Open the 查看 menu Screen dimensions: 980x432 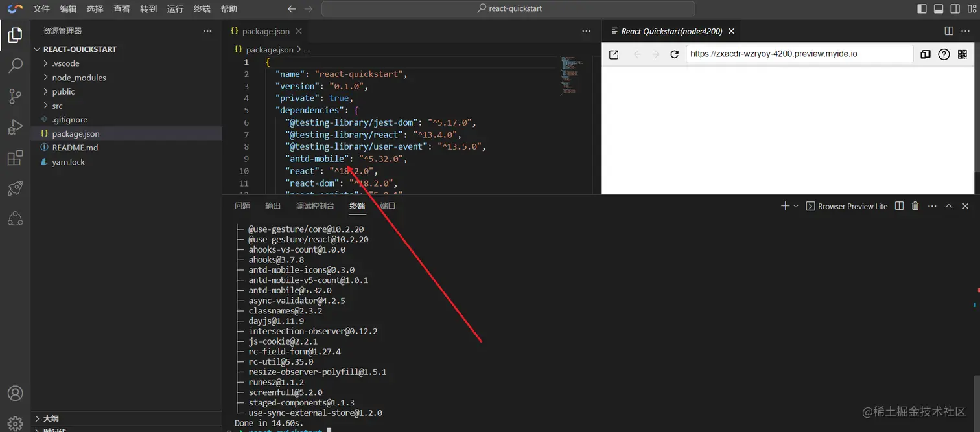tap(121, 9)
